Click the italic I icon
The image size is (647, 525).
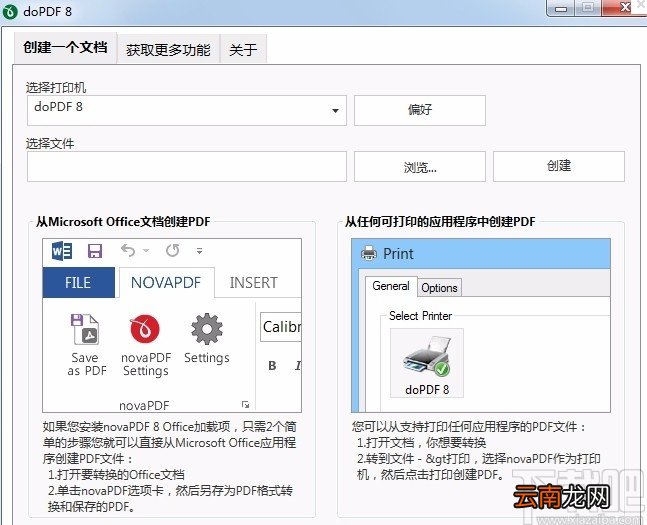[x=298, y=365]
